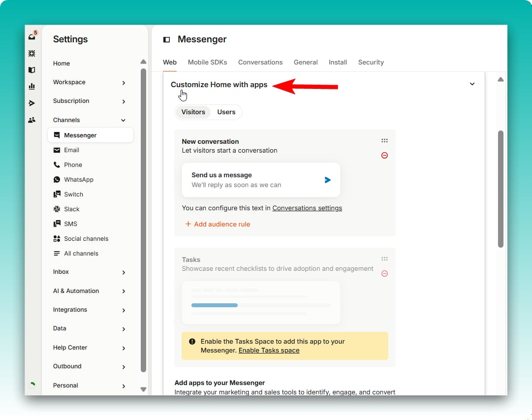Select the Messenger channel icon in sidebar

[57, 135]
